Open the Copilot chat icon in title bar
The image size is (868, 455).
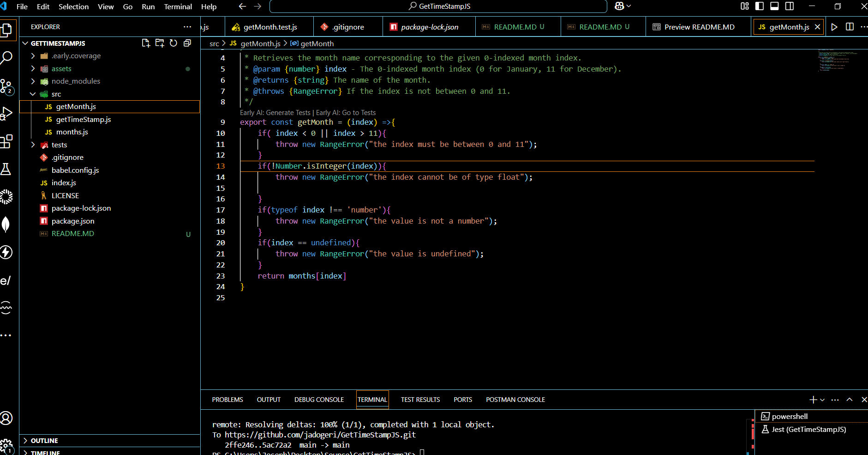pyautogui.click(x=619, y=6)
